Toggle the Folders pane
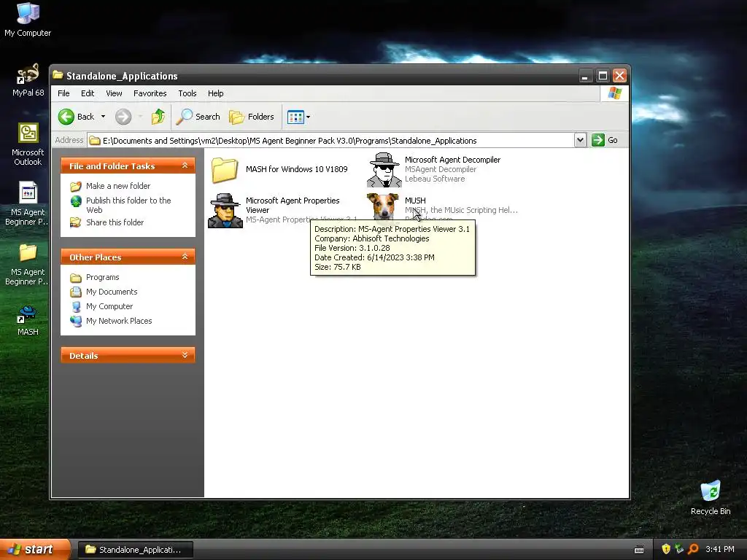The width and height of the screenshot is (747, 560). pos(252,117)
